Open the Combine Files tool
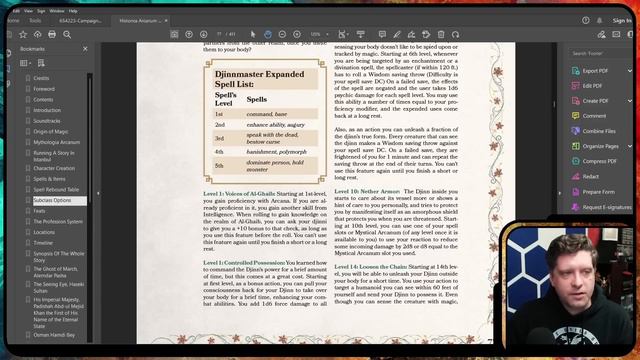The height and width of the screenshot is (360, 640). 599,131
